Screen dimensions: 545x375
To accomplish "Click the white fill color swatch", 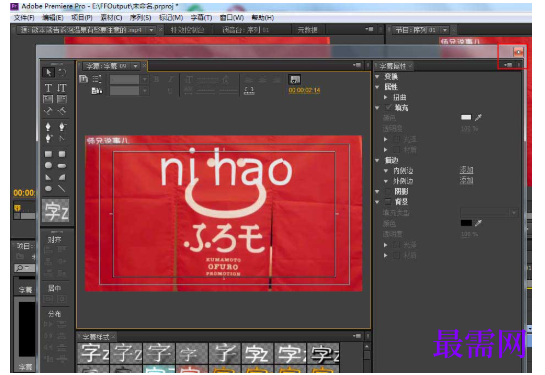I will pos(466,117).
